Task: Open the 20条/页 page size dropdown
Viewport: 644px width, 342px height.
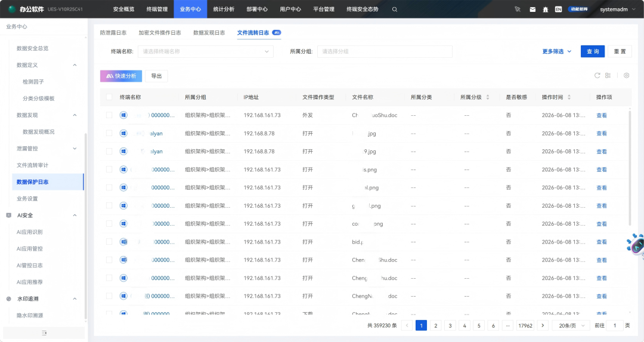Action: pyautogui.click(x=571, y=325)
